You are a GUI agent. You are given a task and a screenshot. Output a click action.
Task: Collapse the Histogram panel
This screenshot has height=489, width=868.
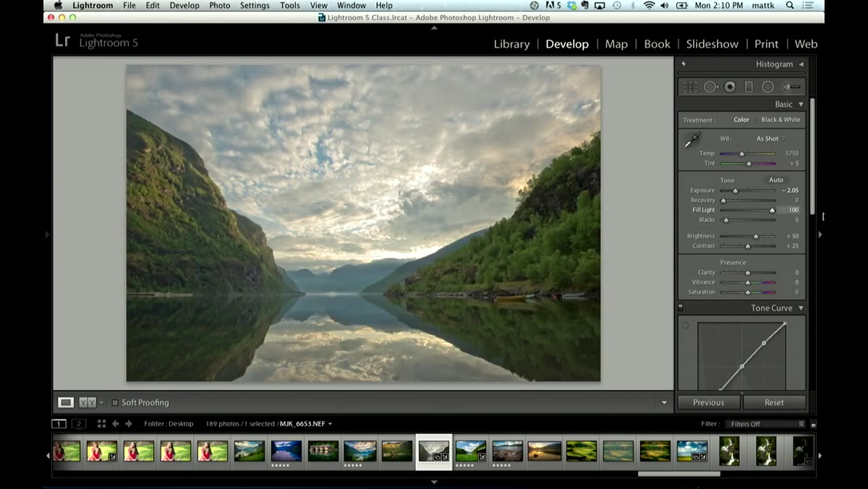click(801, 64)
